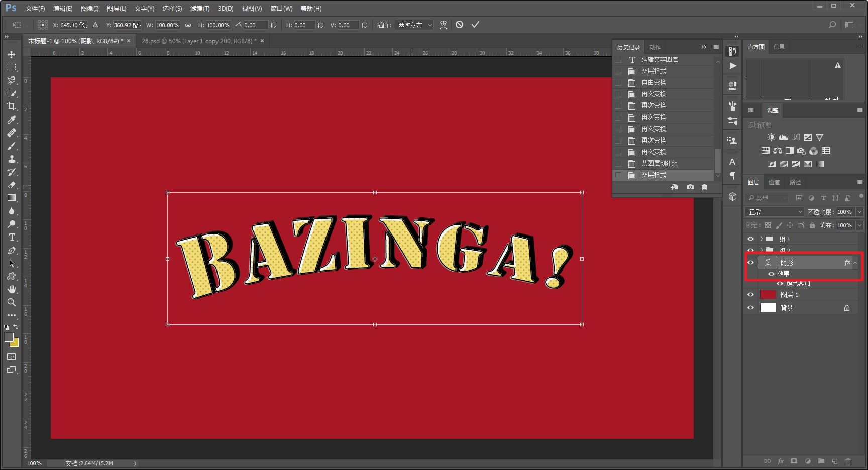The width and height of the screenshot is (868, 470).
Task: Select the Brush tool
Action: point(12,146)
